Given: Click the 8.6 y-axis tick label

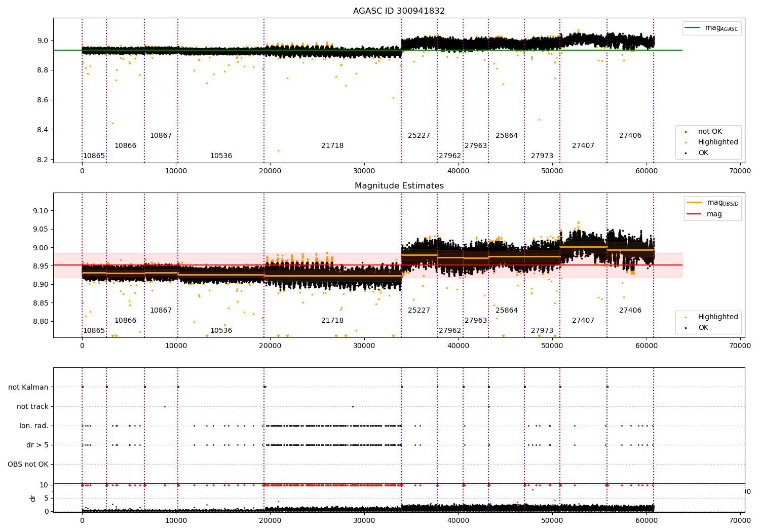Looking at the screenshot, I should pyautogui.click(x=43, y=100).
